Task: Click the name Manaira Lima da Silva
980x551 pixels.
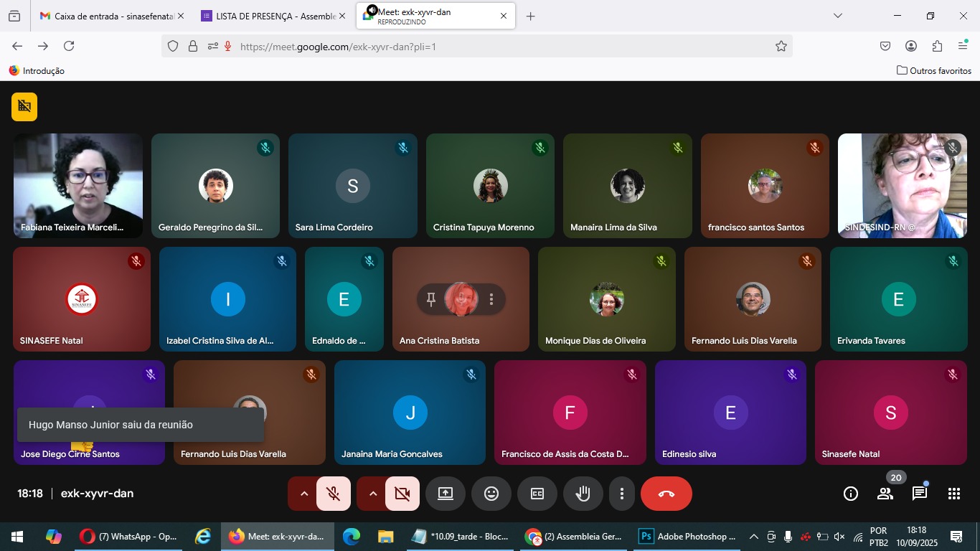Action: (x=613, y=227)
